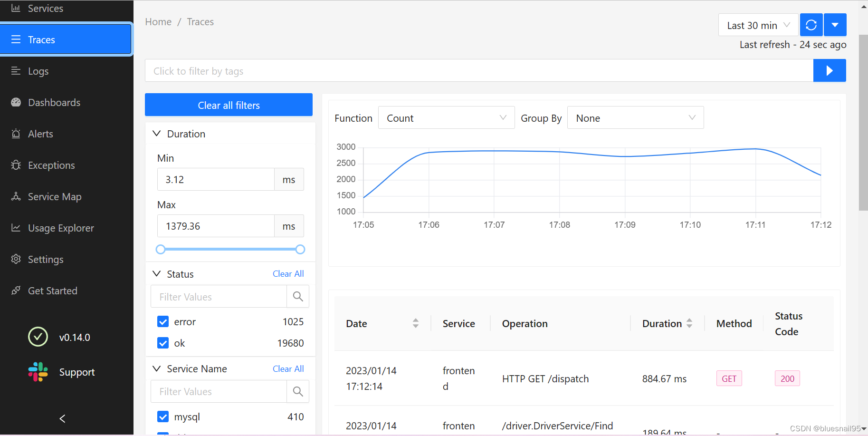868x436 pixels.
Task: Open the Alerts menu item
Action: point(67,134)
